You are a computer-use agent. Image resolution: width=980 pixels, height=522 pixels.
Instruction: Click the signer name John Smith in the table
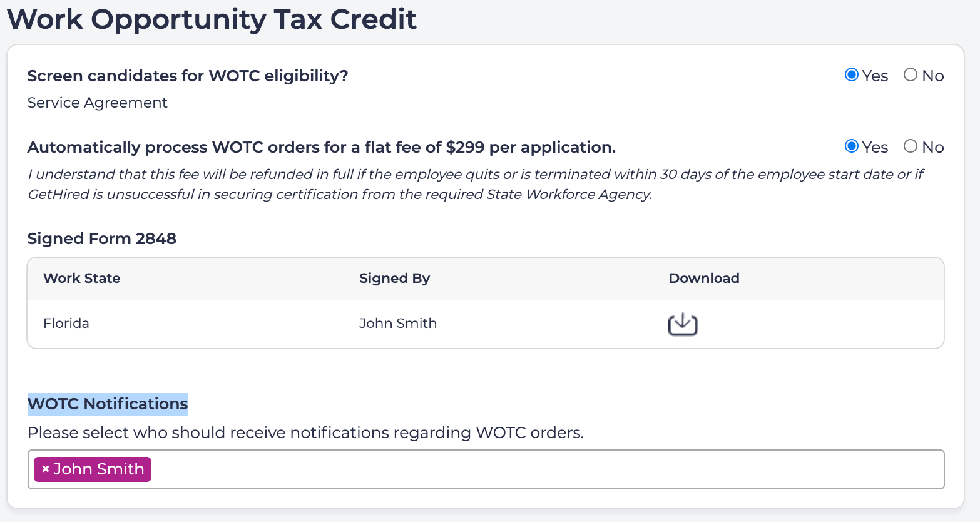(x=398, y=323)
